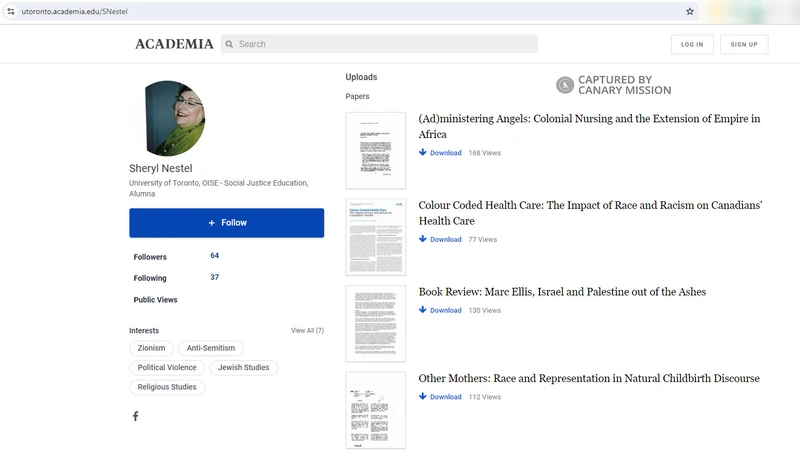Screen dimensions: 800x461
Task: Click the 112 Views count
Action: point(485,397)
